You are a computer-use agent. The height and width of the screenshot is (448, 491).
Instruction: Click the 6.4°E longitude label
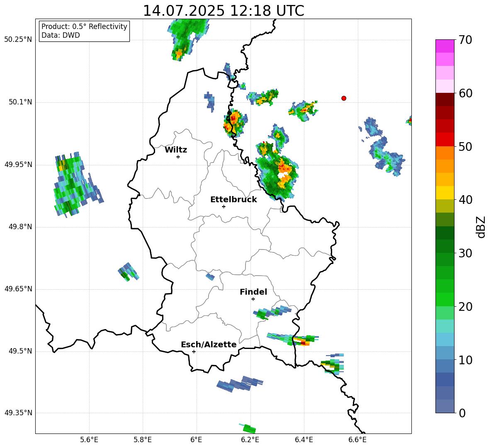pyautogui.click(x=304, y=440)
